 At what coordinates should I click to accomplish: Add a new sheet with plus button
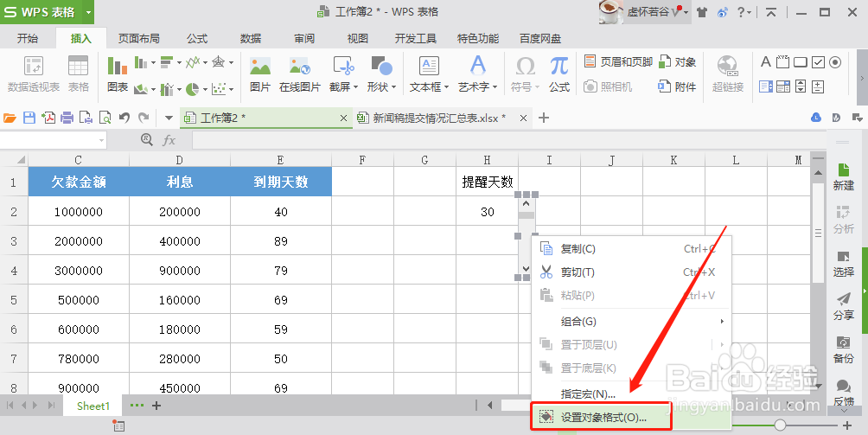[156, 406]
